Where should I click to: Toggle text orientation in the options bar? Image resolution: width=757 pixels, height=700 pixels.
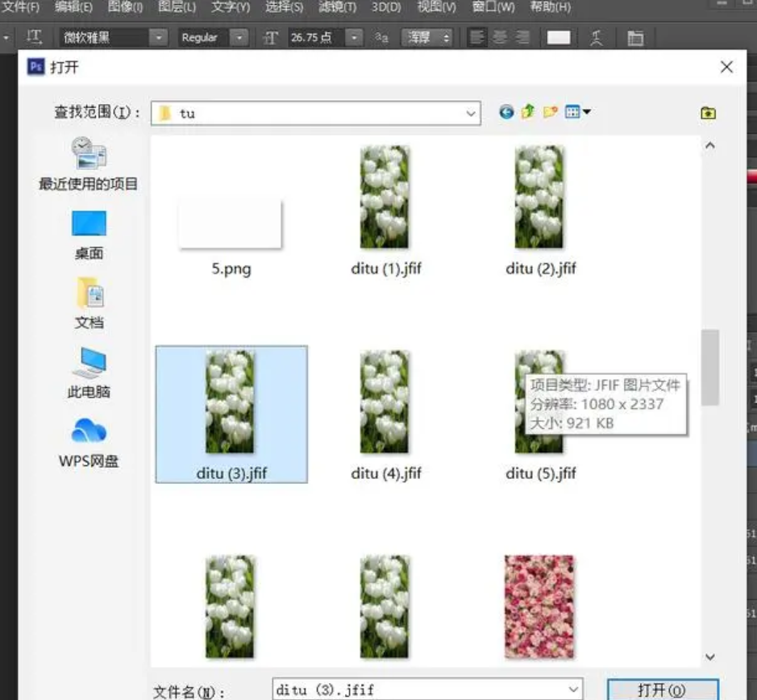tap(32, 37)
